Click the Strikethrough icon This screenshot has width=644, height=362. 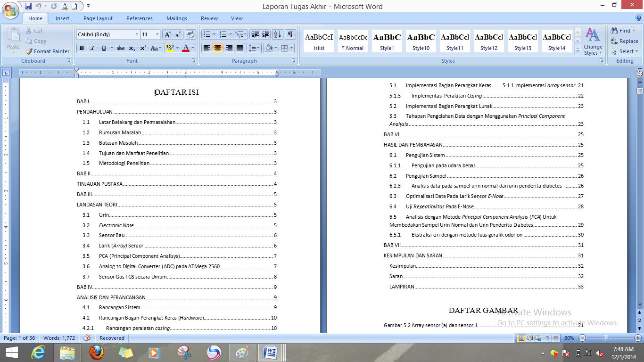[121, 48]
